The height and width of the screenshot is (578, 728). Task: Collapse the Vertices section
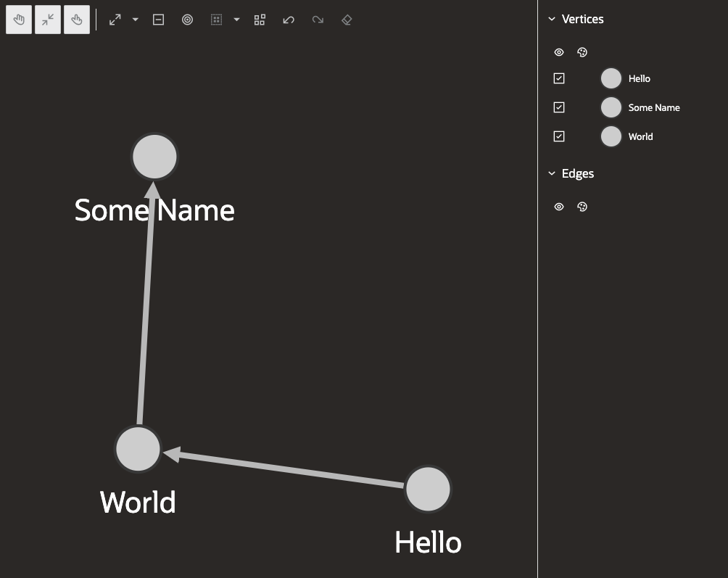553,19
